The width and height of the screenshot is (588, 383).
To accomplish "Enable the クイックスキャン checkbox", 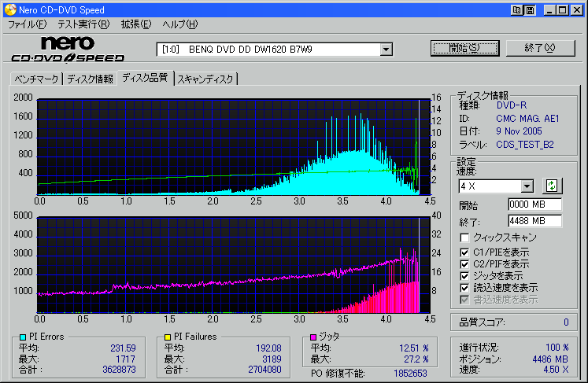I will [466, 238].
